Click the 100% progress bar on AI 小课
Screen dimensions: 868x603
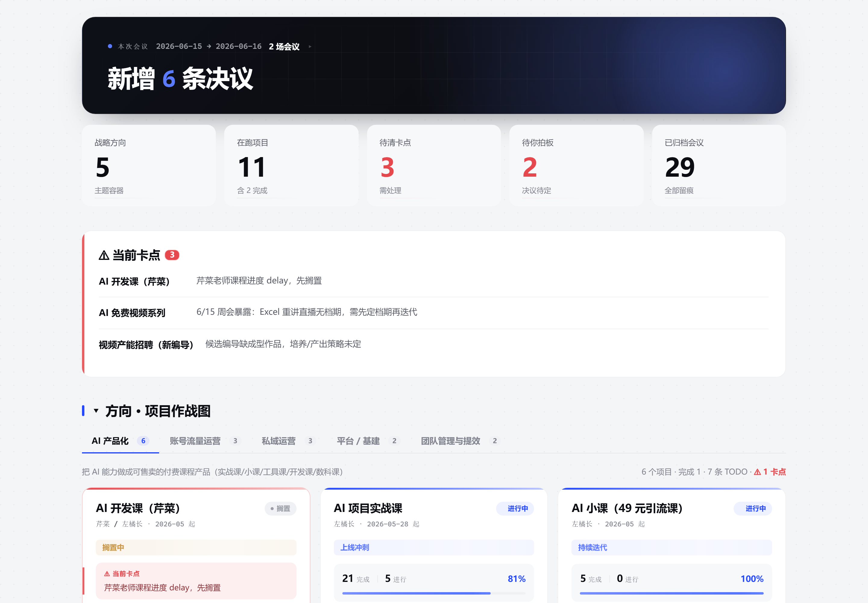coord(671,593)
